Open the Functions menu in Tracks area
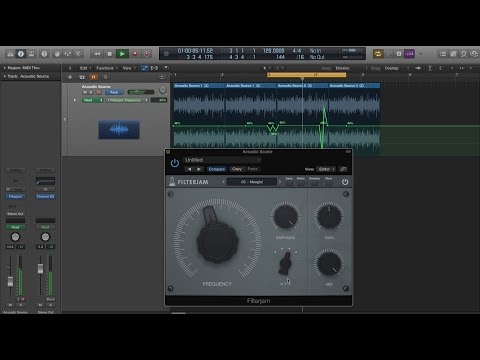 click(x=106, y=68)
